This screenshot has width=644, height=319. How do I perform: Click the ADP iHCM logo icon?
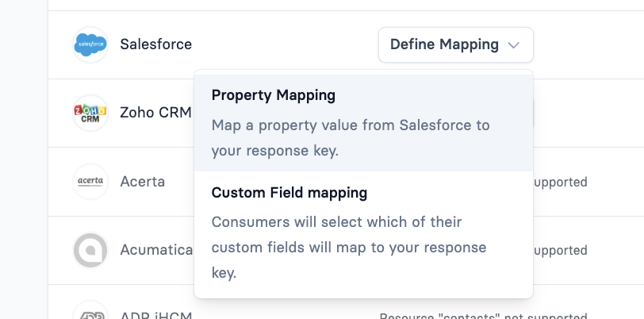pyautogui.click(x=90, y=311)
